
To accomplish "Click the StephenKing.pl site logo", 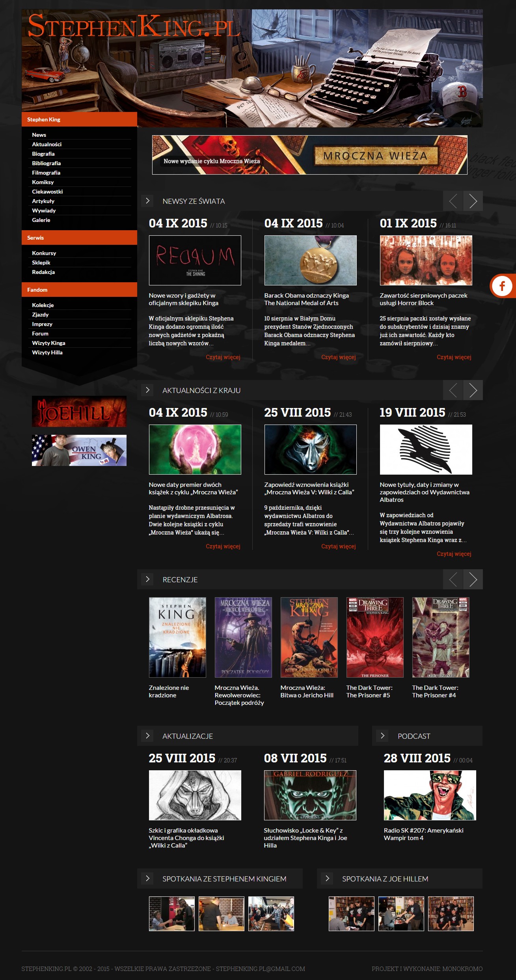I will click(134, 26).
